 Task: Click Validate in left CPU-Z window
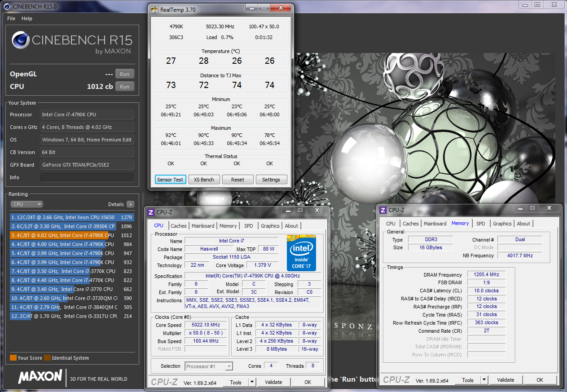click(273, 382)
